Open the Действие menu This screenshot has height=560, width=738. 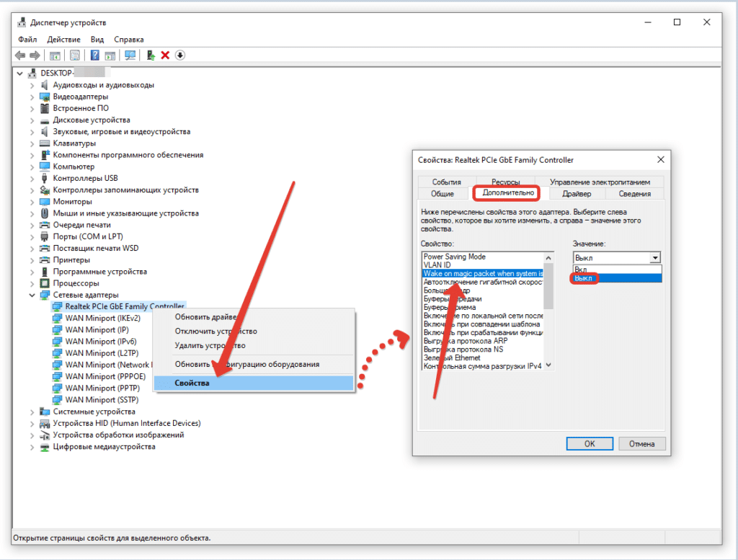click(63, 39)
